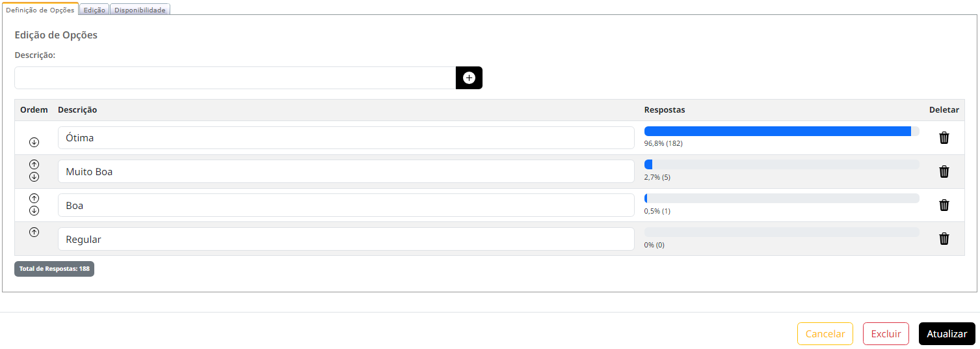
Task: Switch to the Edição tab
Action: click(94, 10)
